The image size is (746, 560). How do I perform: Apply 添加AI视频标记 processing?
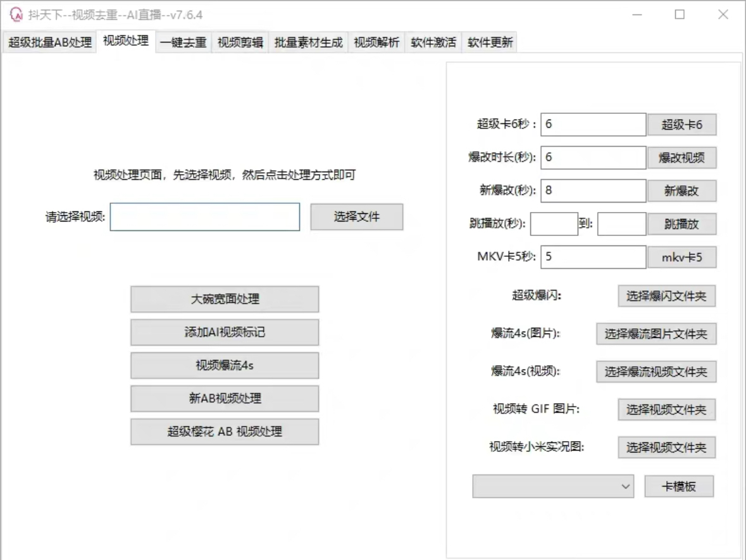tap(225, 332)
